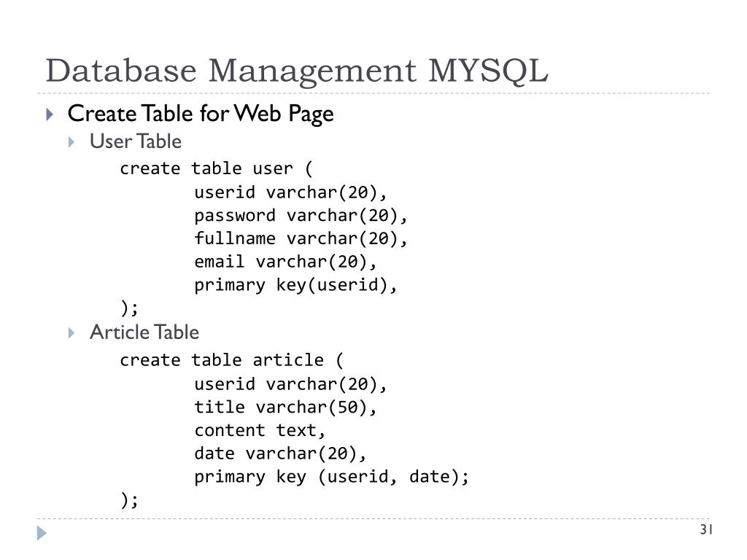The image size is (747, 560).
Task: Click the 'email varchar(20),' line
Action: (285, 262)
